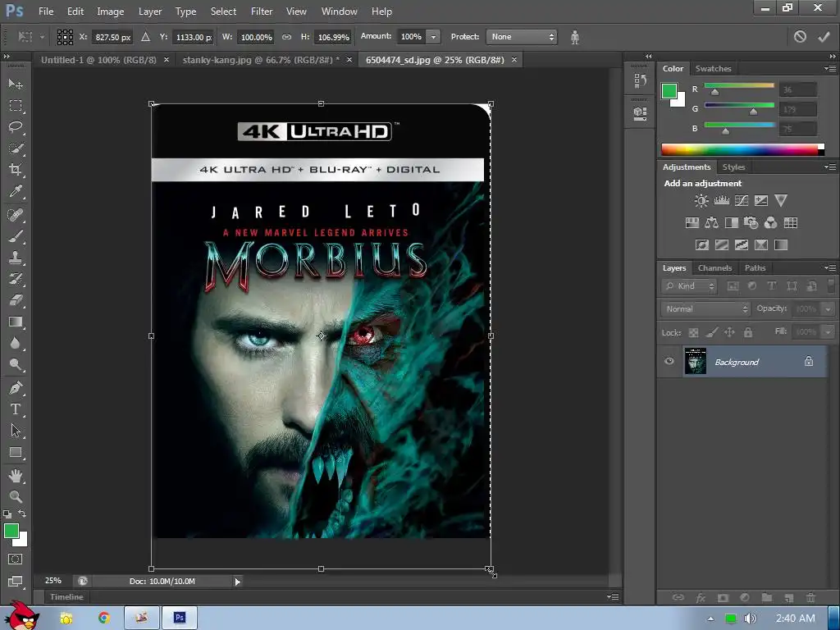Click the taskbar volume icon
Image resolution: width=840 pixels, height=630 pixels.
tap(751, 619)
